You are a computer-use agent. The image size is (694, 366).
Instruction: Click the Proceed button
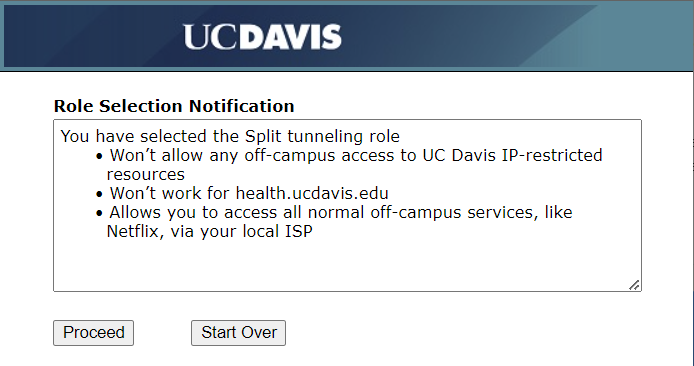tap(93, 333)
